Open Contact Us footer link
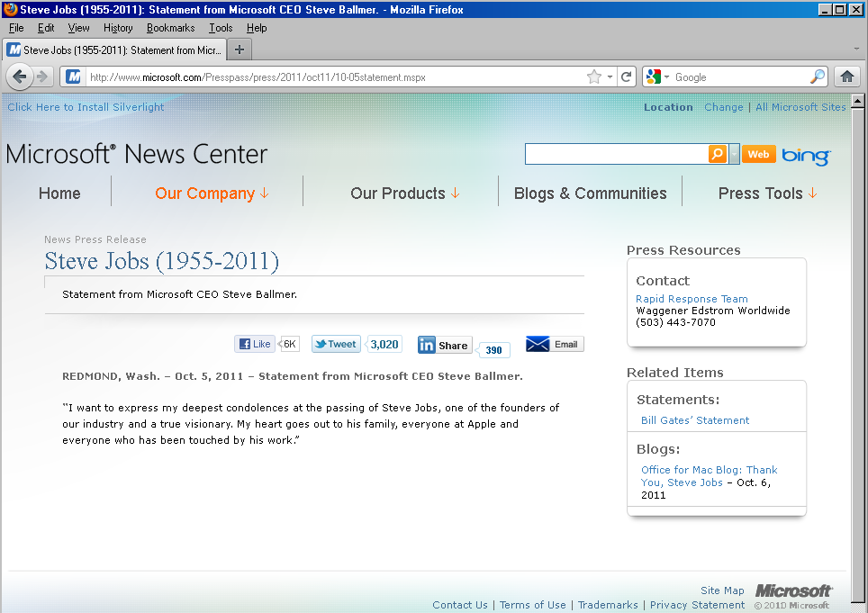The image size is (868, 613). pyautogui.click(x=460, y=605)
